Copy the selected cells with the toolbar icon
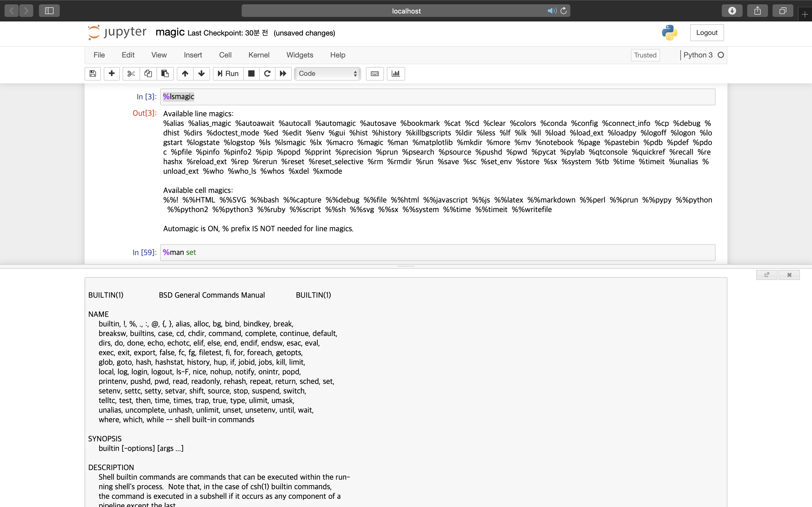The image size is (812, 507). (x=148, y=74)
